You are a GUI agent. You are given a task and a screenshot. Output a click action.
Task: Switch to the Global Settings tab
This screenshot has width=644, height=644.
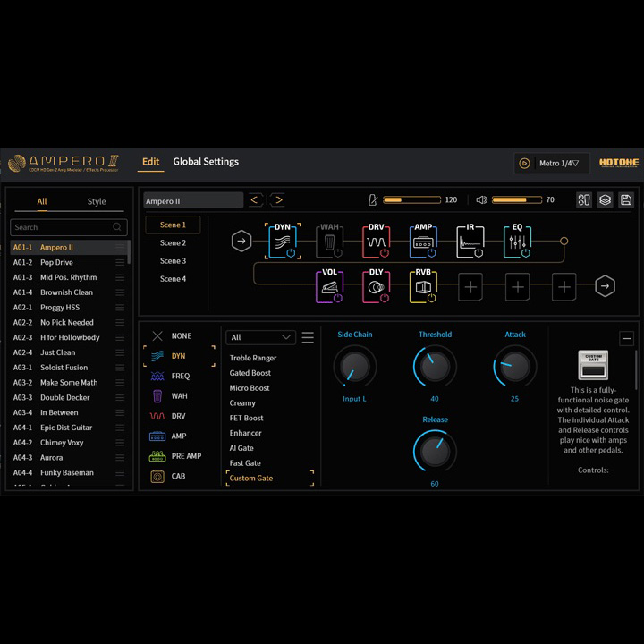click(x=206, y=162)
